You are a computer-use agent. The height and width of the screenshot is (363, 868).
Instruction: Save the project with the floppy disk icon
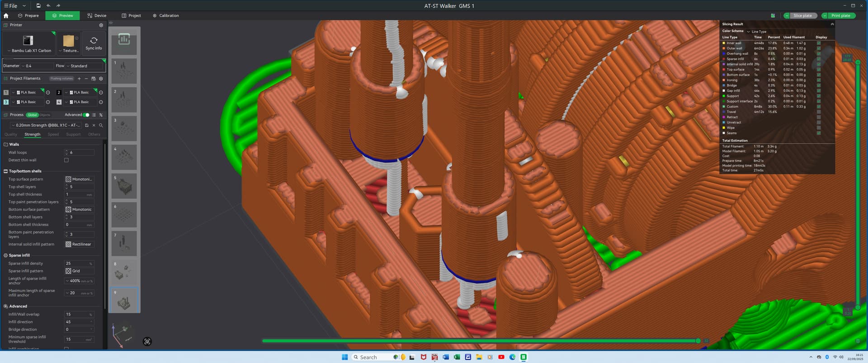pos(38,6)
